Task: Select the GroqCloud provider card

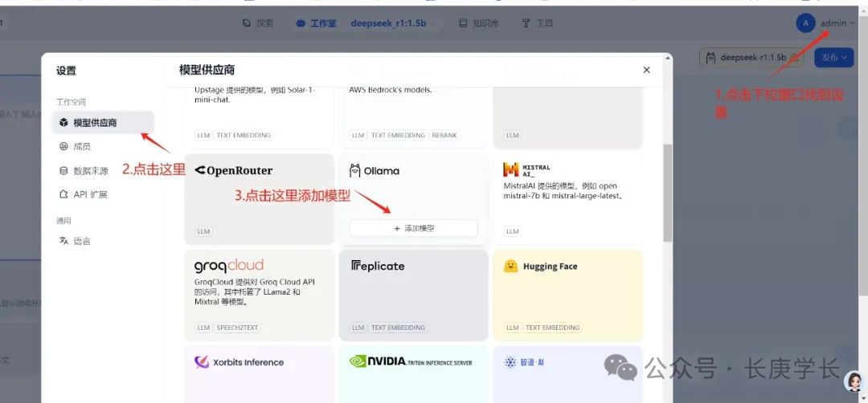Action: click(x=259, y=295)
